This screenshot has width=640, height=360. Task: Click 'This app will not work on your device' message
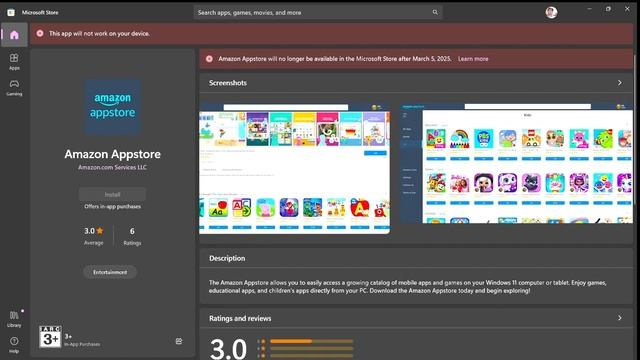(99, 33)
